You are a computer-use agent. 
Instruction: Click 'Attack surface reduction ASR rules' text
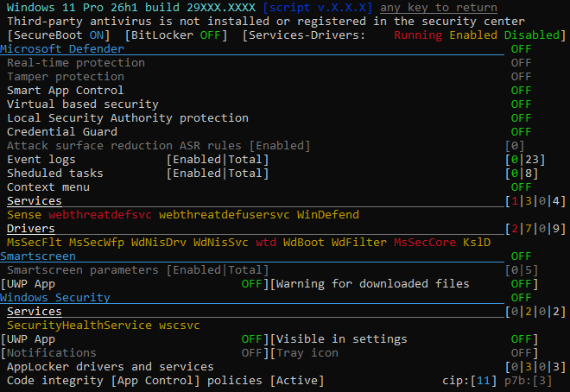click(124, 145)
